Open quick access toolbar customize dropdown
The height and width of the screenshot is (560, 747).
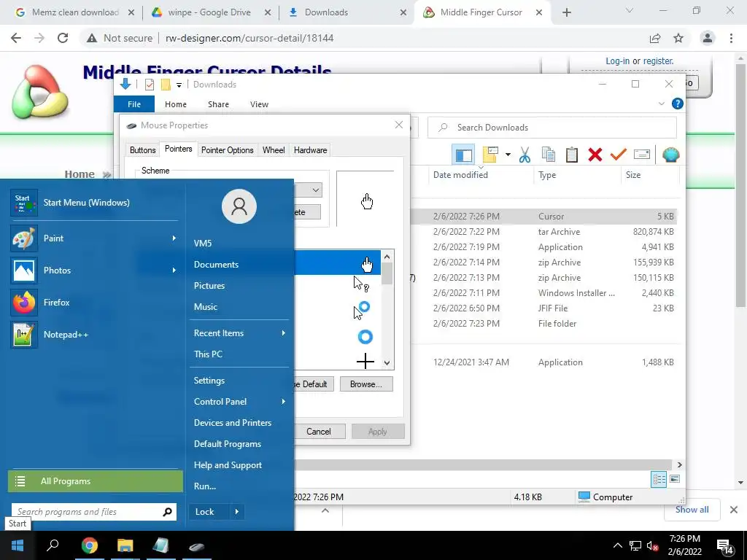[179, 85]
